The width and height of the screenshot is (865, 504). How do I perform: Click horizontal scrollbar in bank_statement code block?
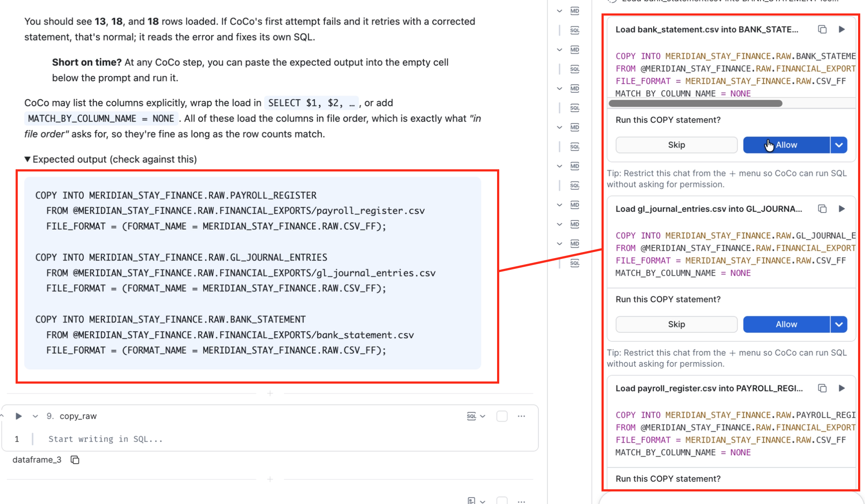click(696, 103)
